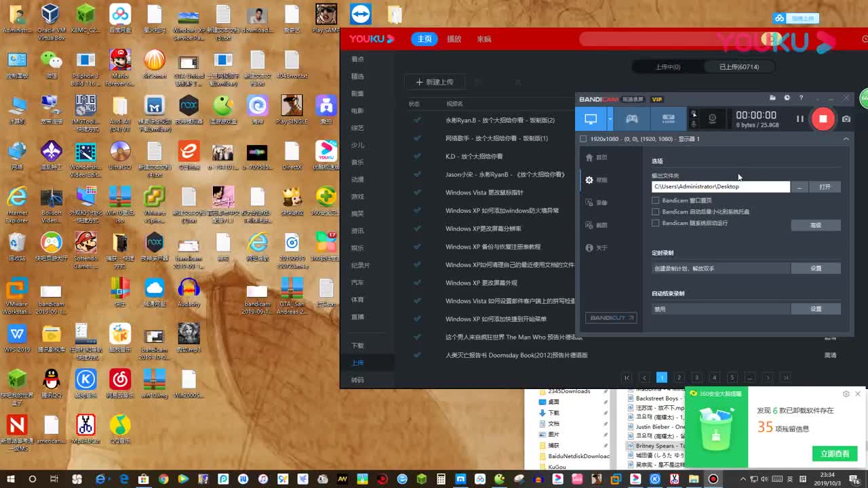Open Bandicam 截图 image section
Image resolution: width=868 pixels, height=488 pixels.
[596, 225]
